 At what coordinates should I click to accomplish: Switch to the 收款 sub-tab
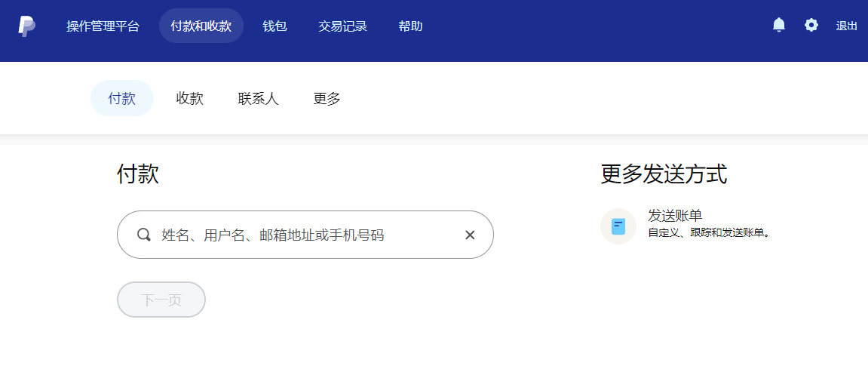click(x=190, y=99)
